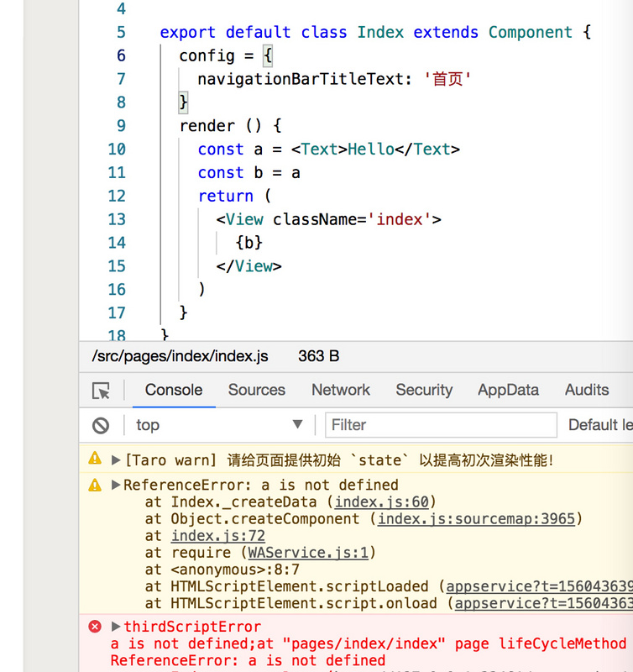Image resolution: width=633 pixels, height=672 pixels.
Task: Click the red error icon beside thirdScriptError
Action: pos(95,627)
